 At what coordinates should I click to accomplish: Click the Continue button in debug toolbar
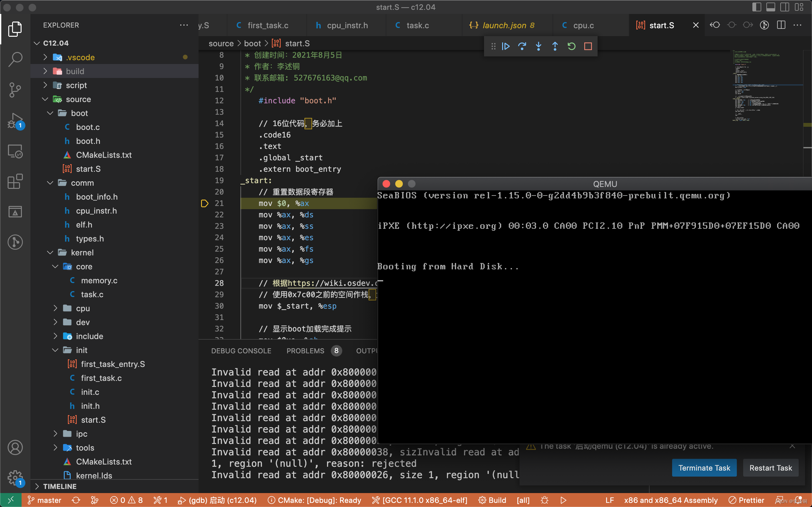click(506, 46)
